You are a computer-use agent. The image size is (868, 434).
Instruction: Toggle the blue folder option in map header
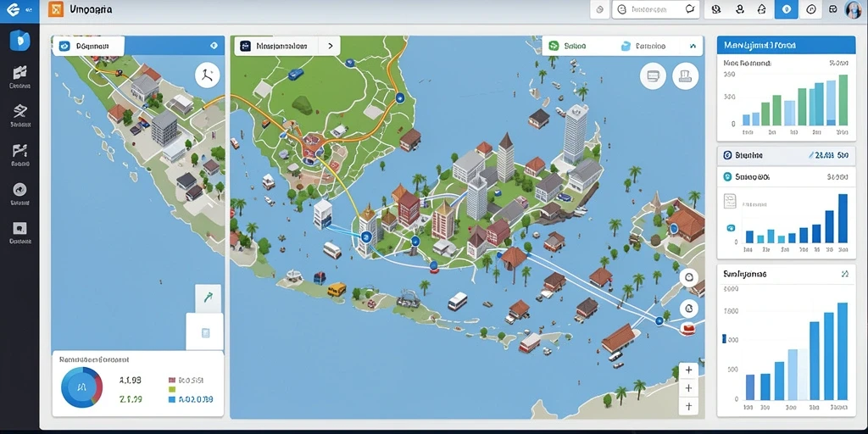[643, 47]
